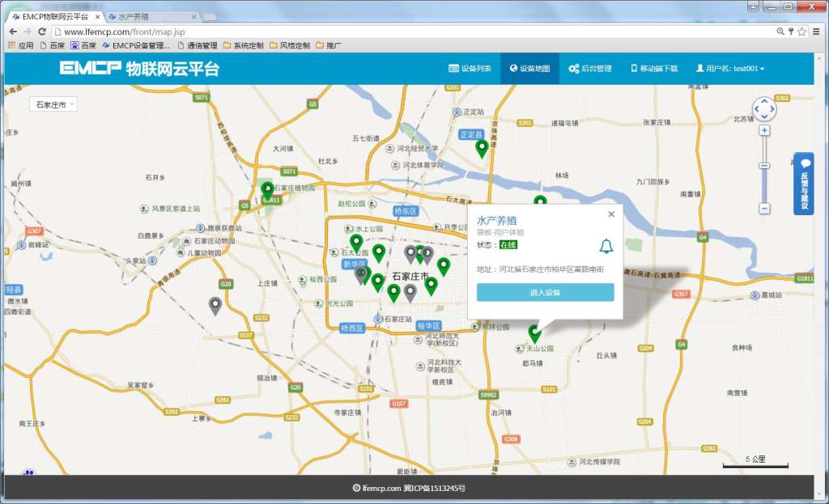Select the green marker near 天山公园
This screenshot has width=829, height=504.
click(534, 333)
